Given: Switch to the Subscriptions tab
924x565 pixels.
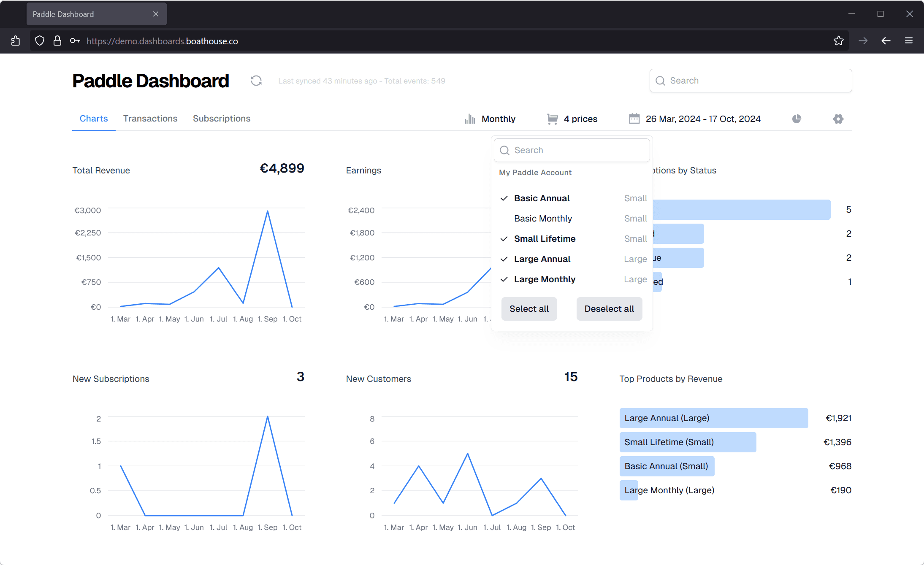Looking at the screenshot, I should [222, 118].
